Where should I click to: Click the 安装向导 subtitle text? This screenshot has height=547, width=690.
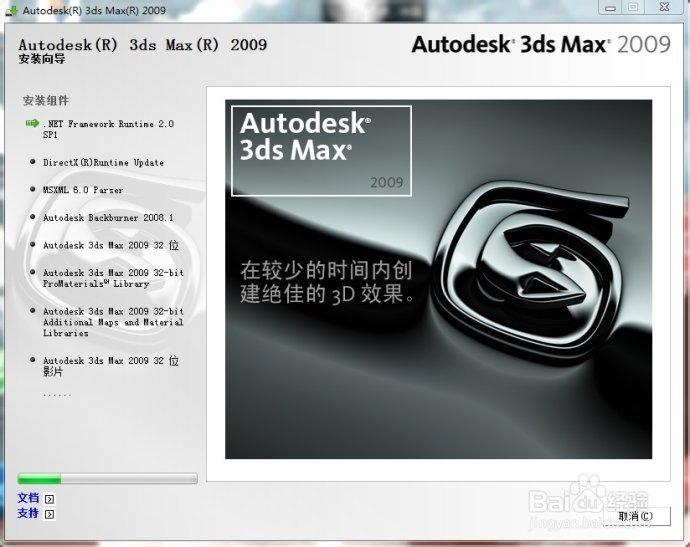42,59
